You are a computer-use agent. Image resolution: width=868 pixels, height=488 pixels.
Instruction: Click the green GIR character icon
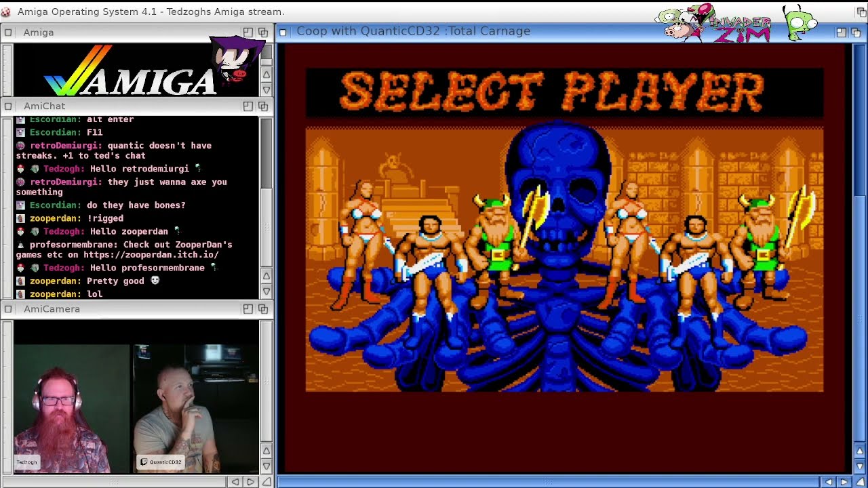(x=800, y=22)
